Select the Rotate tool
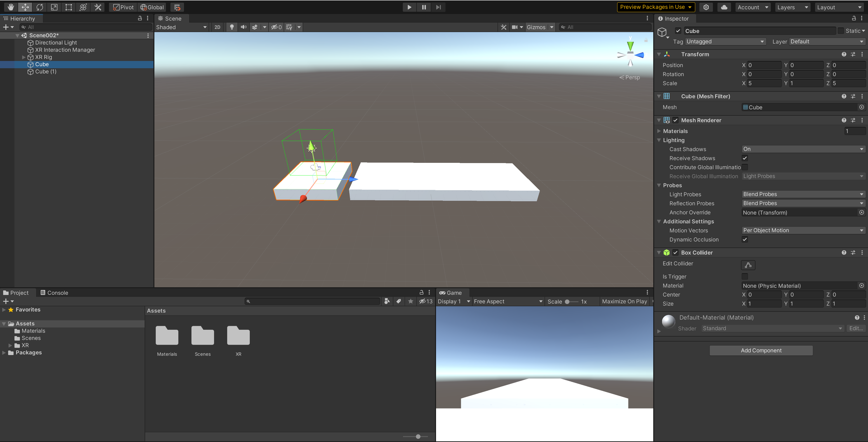868x442 pixels. click(40, 7)
